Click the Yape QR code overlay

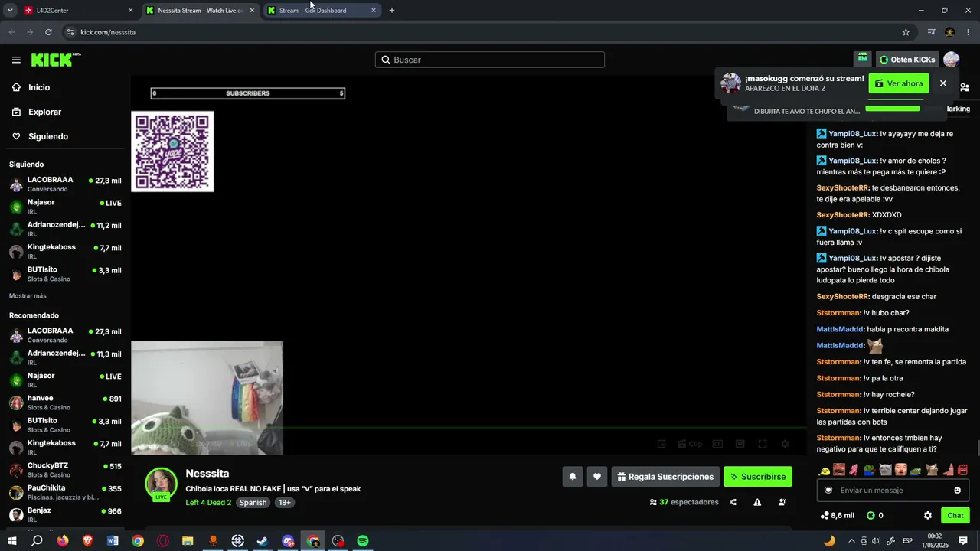click(173, 152)
